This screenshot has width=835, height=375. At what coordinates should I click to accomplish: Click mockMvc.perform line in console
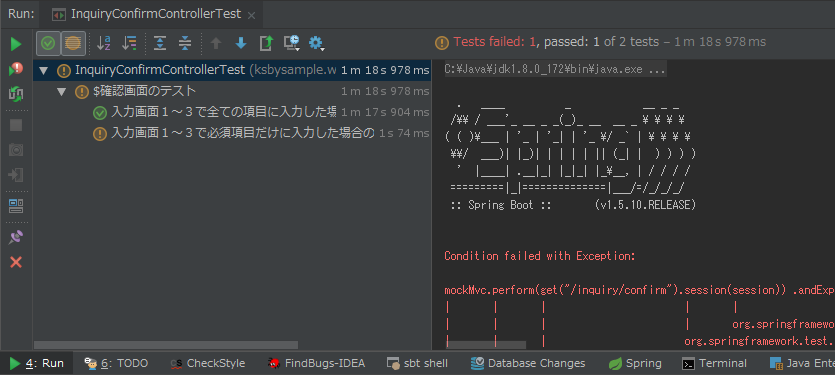(x=639, y=290)
